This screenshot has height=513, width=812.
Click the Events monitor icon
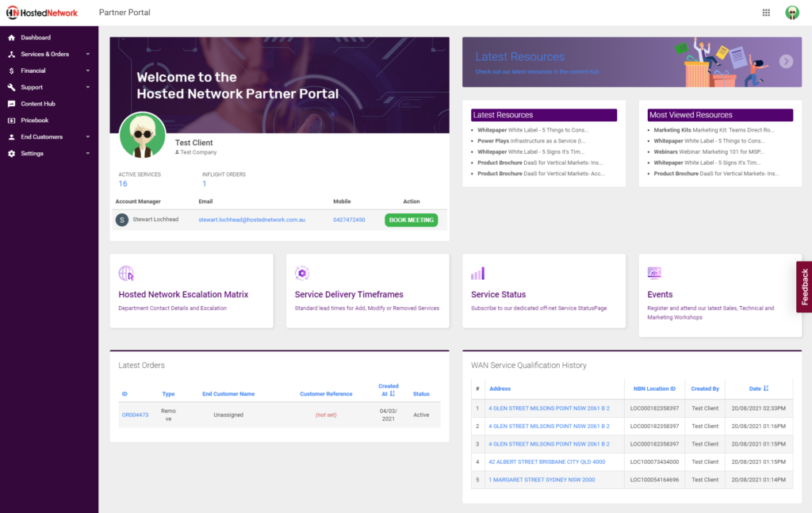click(x=654, y=273)
